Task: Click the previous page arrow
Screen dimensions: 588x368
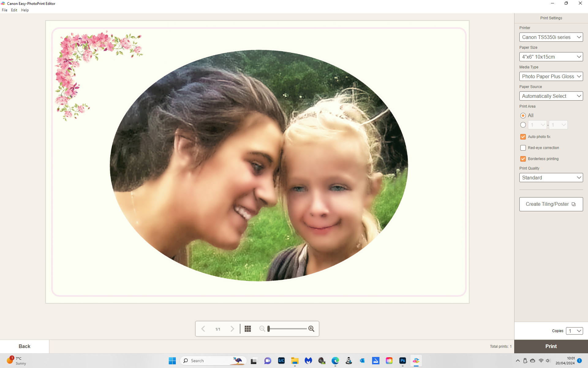Action: click(203, 328)
